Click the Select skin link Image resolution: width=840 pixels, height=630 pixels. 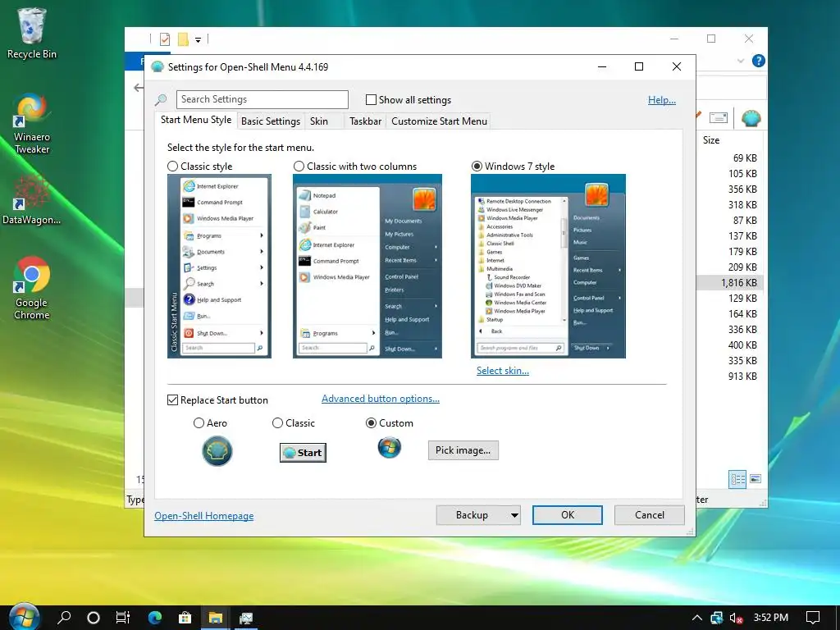pos(503,371)
